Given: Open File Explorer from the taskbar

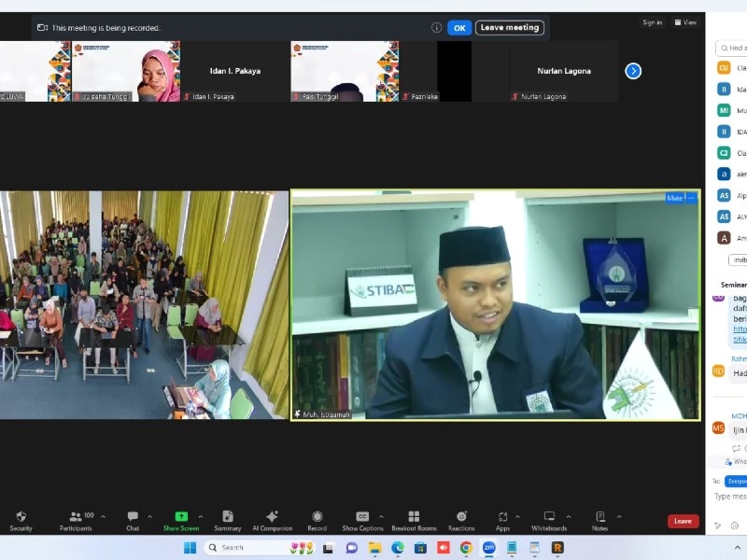Looking at the screenshot, I should 374,548.
